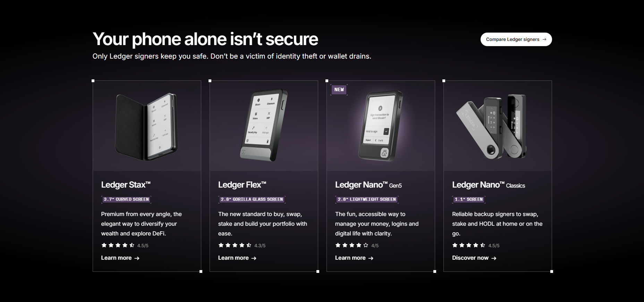This screenshot has height=302, width=644.
Task: Click the arrow in Compare Ledger signers
Action: coord(544,40)
